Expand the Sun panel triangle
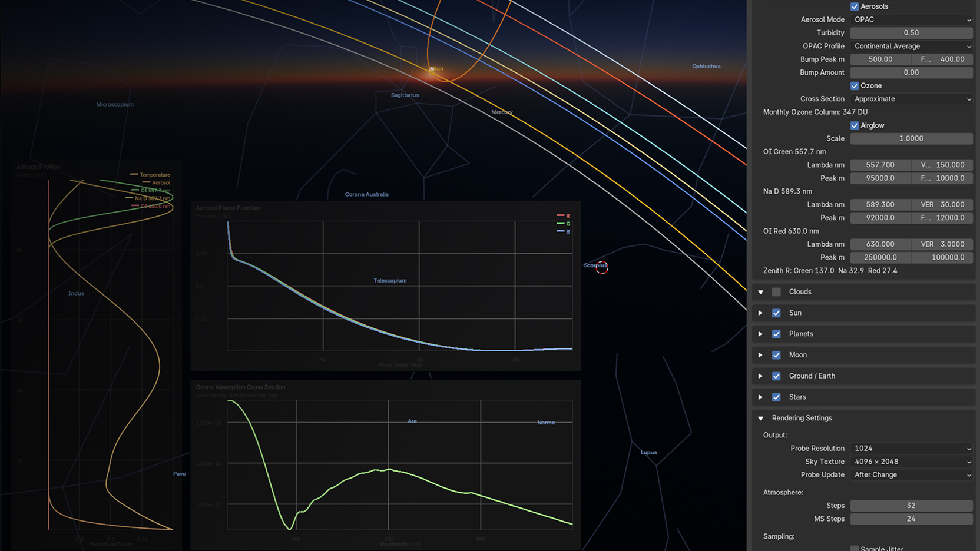Screen dimensions: 980x551 point(761,313)
